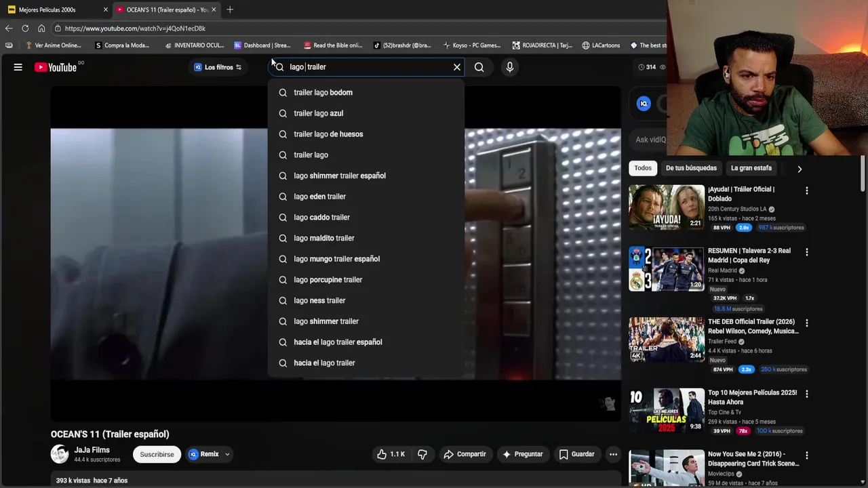Open options menu for RESUMEN Talavera video
868x488 pixels.
[x=806, y=252]
